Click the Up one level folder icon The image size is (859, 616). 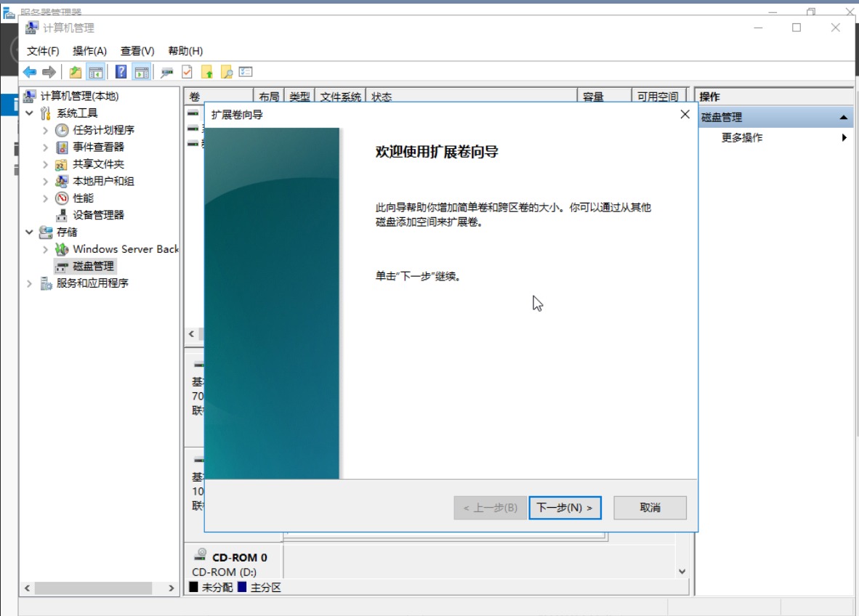tap(75, 72)
